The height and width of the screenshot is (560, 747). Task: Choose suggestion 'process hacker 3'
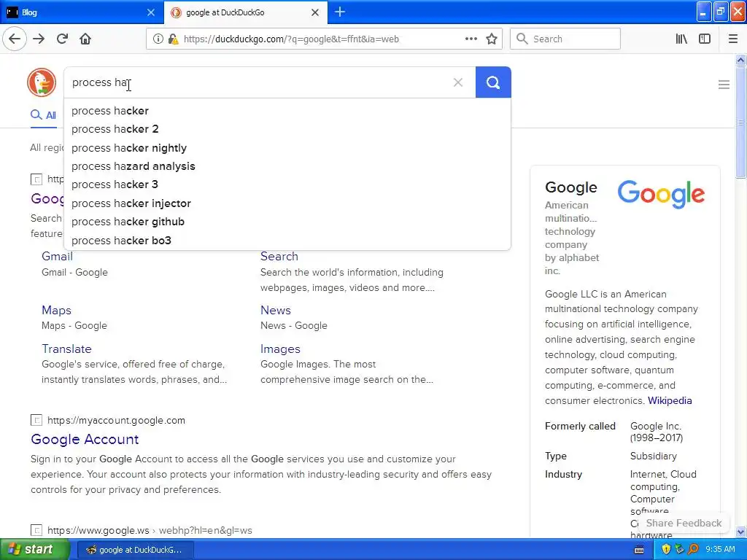[x=287, y=184]
